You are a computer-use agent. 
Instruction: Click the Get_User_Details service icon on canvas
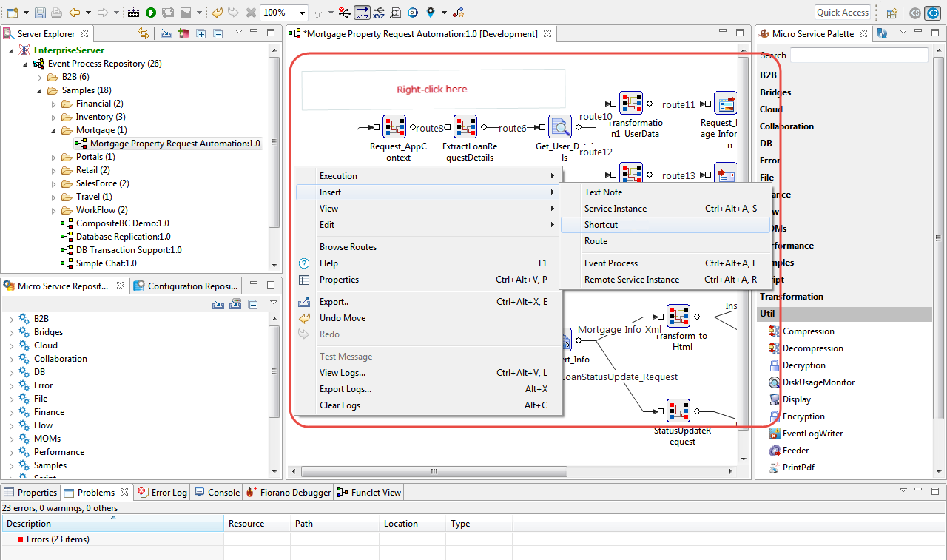click(560, 127)
